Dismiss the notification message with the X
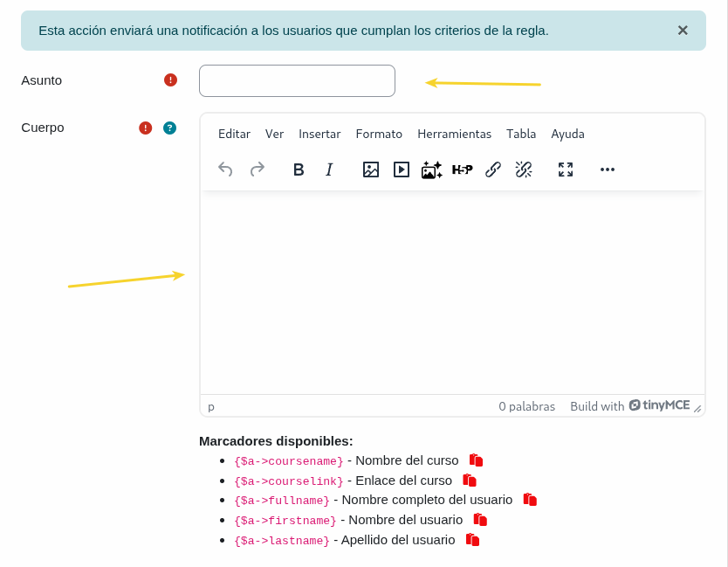The image size is (728, 567). (x=683, y=31)
